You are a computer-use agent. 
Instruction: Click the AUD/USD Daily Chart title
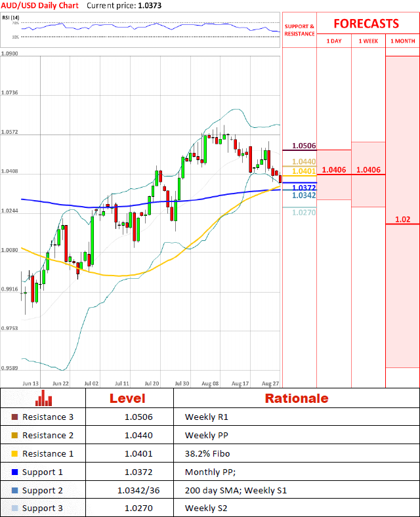[39, 5]
